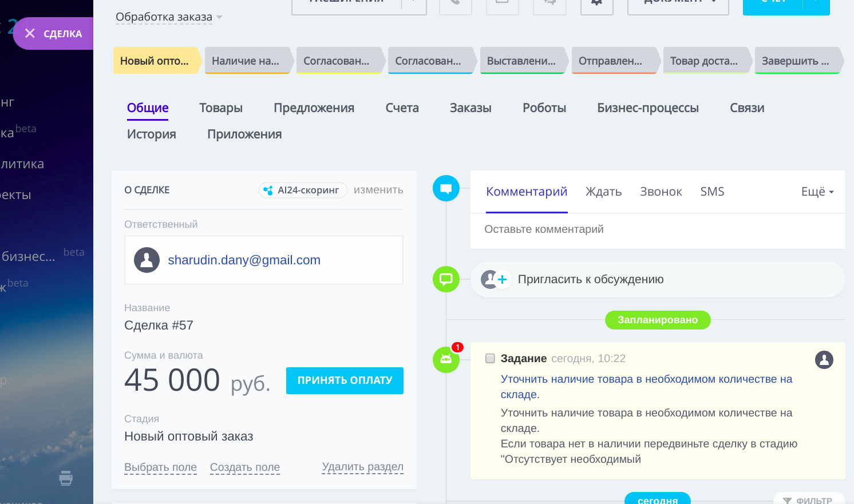Viewport: 854px width, 504px height.
Task: Set stage to Отправлен...
Action: [x=616, y=61]
